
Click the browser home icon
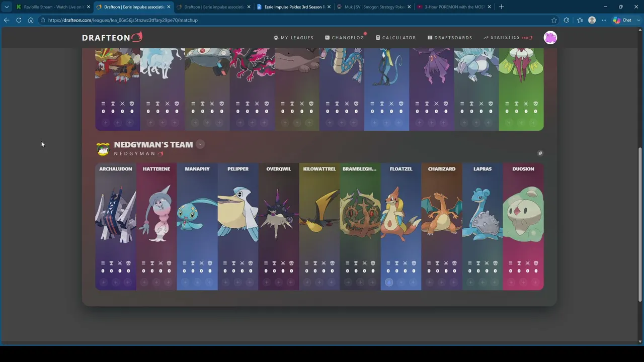(x=31, y=20)
